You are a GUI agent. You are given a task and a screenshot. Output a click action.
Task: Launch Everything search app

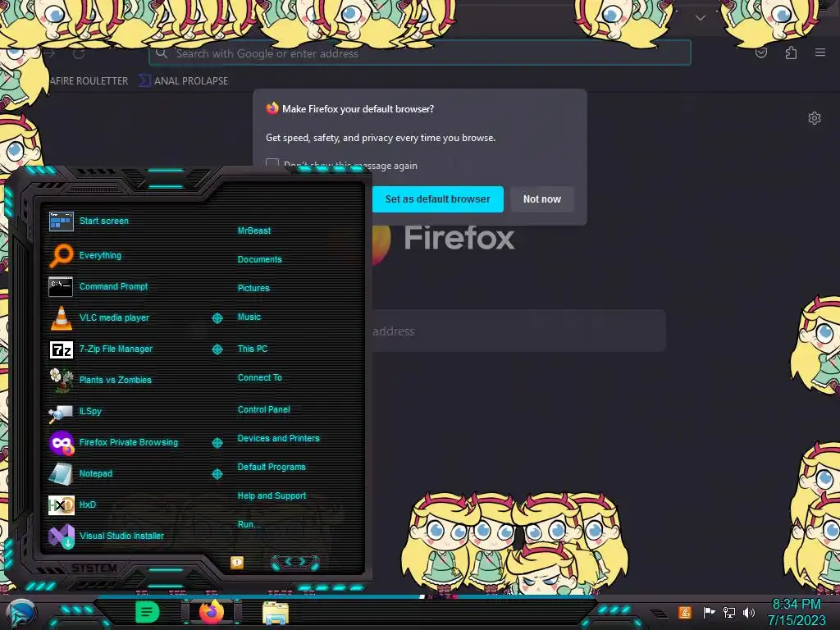[85, 256]
